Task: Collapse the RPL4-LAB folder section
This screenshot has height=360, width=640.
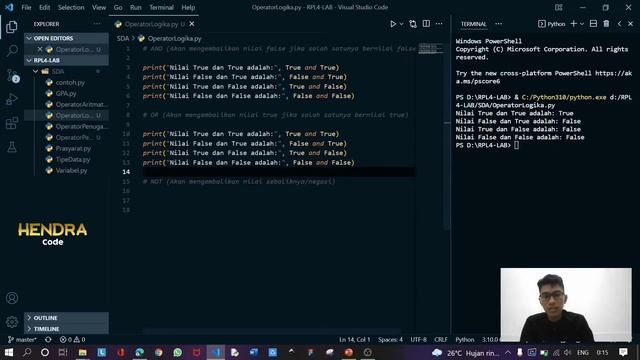Action: pyautogui.click(x=66, y=60)
